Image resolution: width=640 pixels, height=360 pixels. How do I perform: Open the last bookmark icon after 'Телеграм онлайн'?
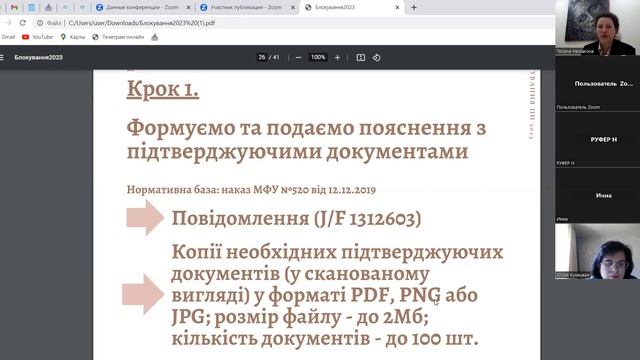[x=154, y=37]
